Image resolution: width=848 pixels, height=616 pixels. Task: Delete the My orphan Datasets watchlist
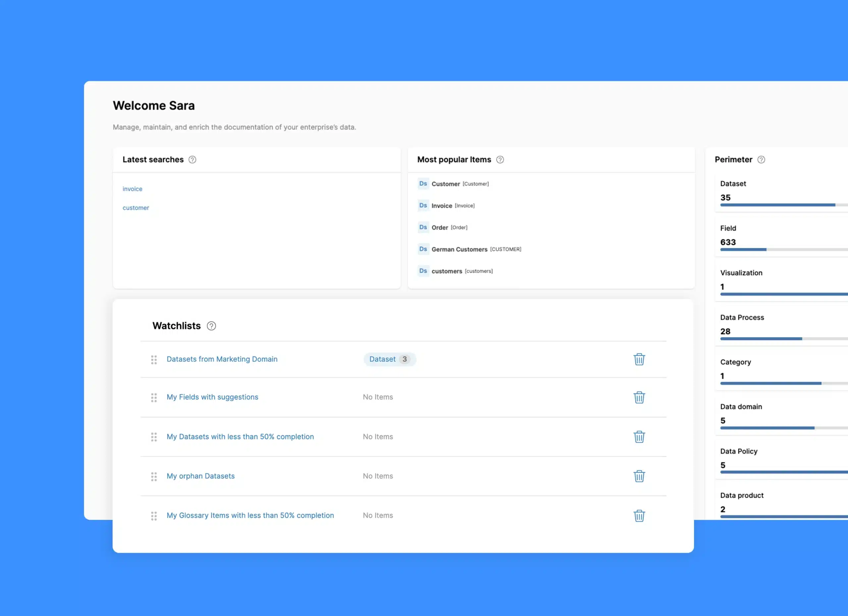pos(639,476)
